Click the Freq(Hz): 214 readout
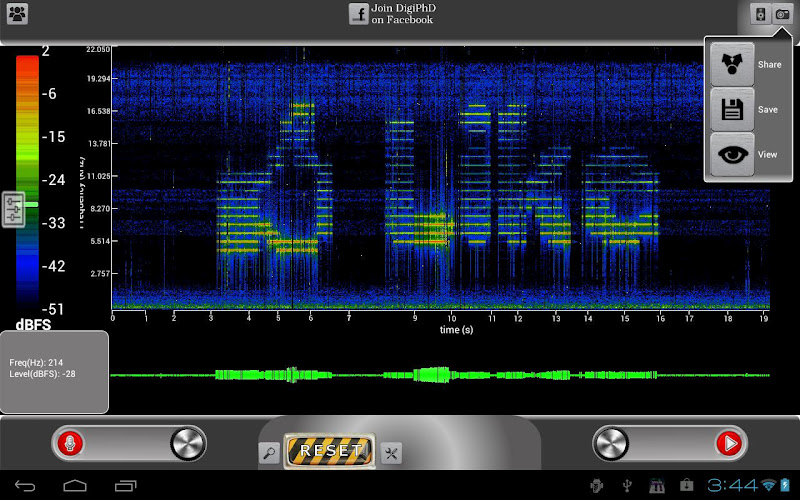The width and height of the screenshot is (800, 500). pyautogui.click(x=36, y=363)
